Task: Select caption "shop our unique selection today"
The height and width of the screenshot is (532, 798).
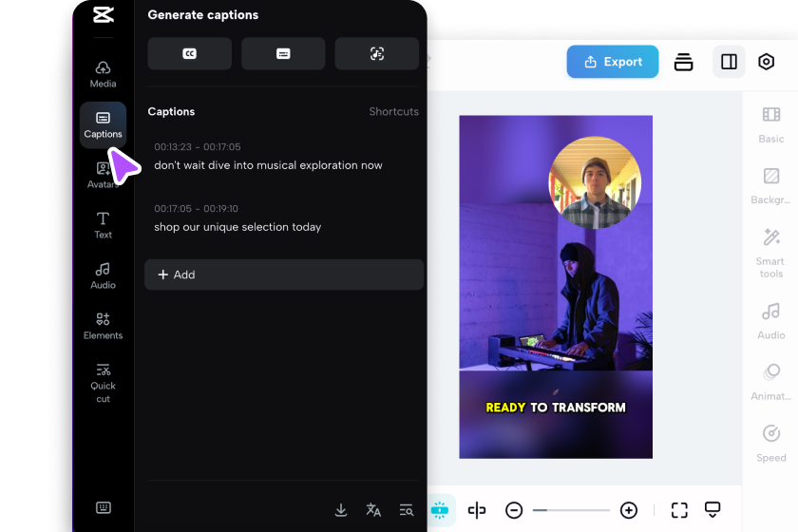Action: [x=237, y=227]
